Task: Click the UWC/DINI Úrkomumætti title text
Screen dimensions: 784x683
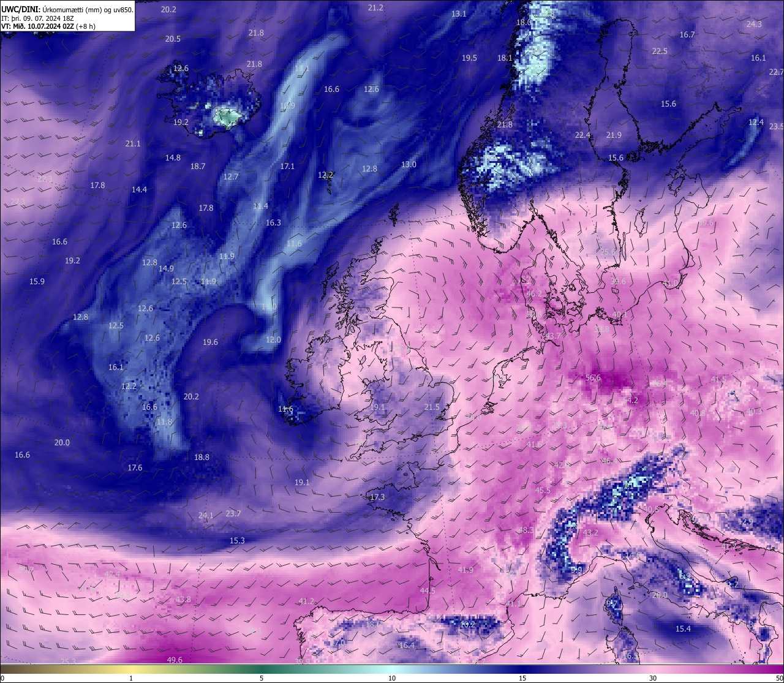Action: pos(67,9)
